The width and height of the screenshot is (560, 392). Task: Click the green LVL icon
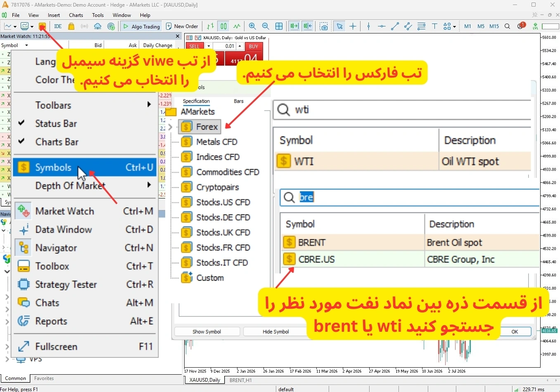[x=536, y=26]
